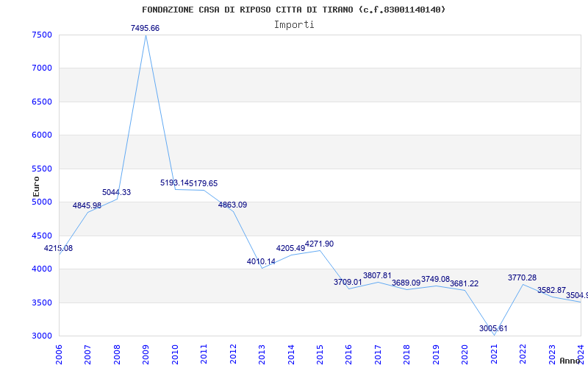Viewport: 588px width, 368px height.
Task: Click the 4863.09 data label
Action: [x=232, y=205]
